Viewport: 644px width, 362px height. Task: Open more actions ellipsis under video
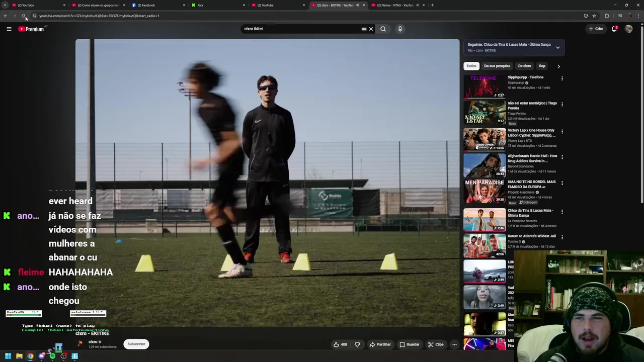pos(454,345)
